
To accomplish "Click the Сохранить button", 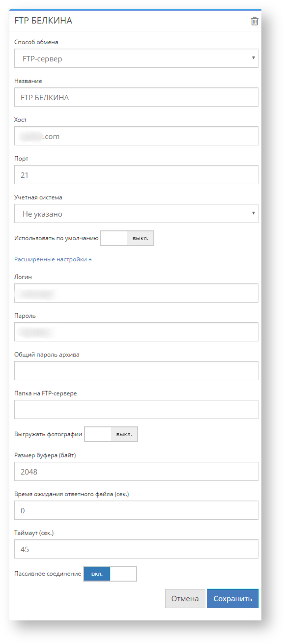I will click(232, 598).
